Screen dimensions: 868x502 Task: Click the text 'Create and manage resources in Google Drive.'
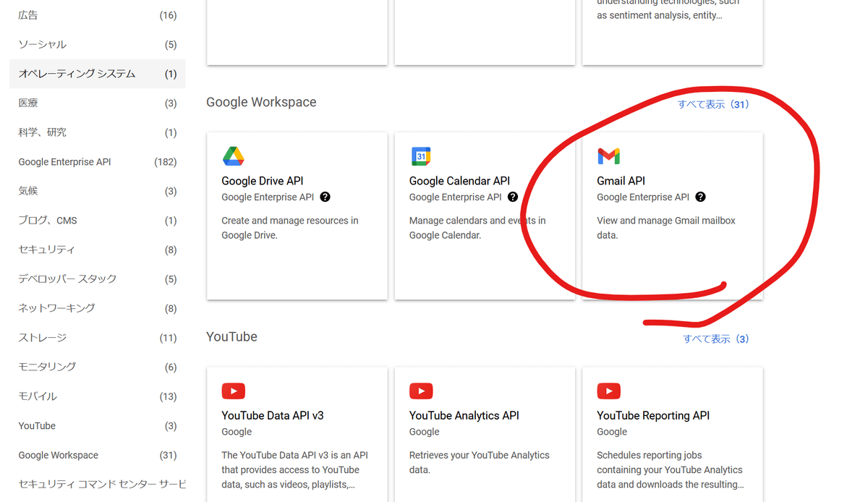[290, 228]
